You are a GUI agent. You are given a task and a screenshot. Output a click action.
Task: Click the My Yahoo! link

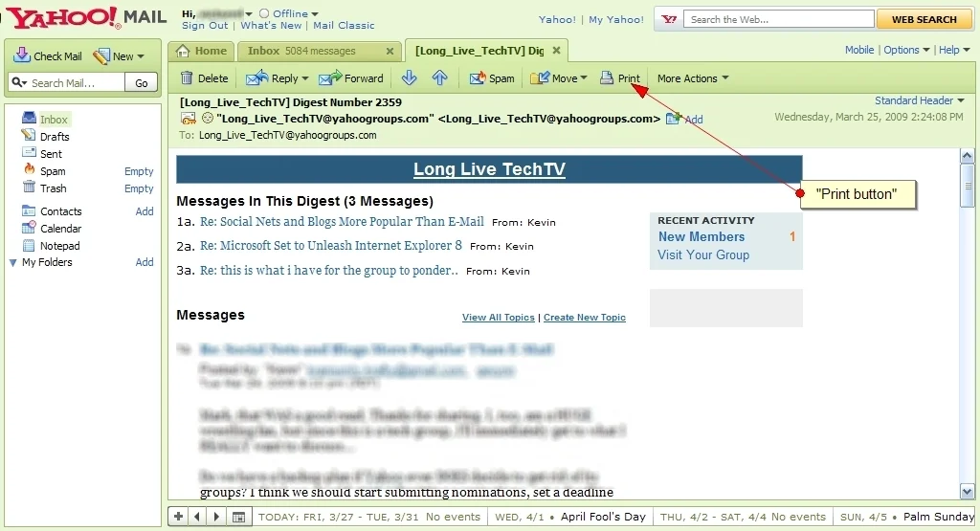[x=615, y=19]
